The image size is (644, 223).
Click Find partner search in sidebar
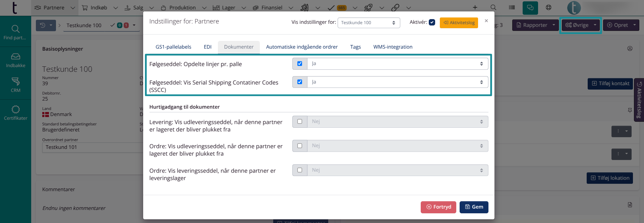click(x=15, y=32)
